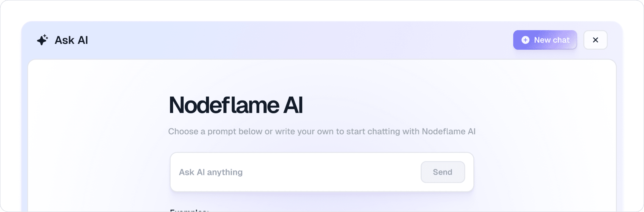
Task: Click the word 'Send' in the prompt box
Action: pos(442,172)
